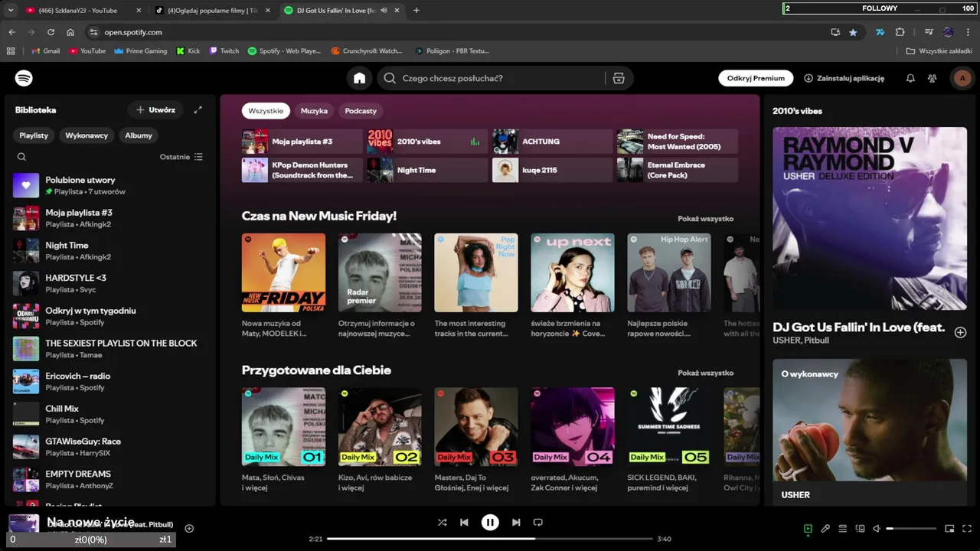Open Wszystkie zakładki folder
This screenshot has height=551, width=980.
pyautogui.click(x=939, y=51)
